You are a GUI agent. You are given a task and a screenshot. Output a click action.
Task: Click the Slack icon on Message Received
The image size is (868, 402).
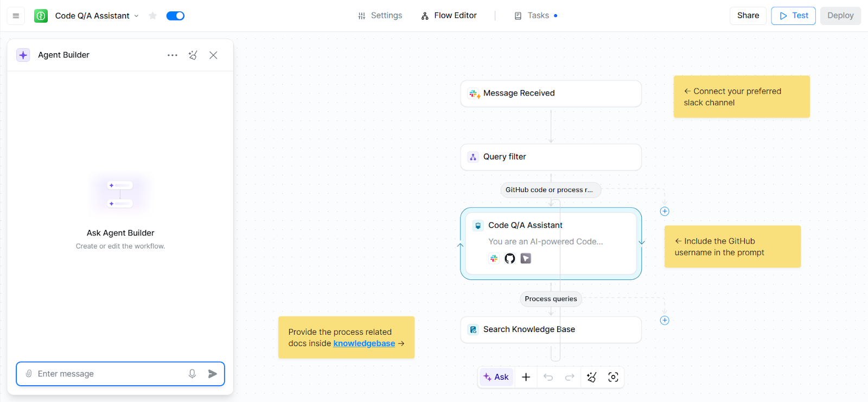pos(474,93)
